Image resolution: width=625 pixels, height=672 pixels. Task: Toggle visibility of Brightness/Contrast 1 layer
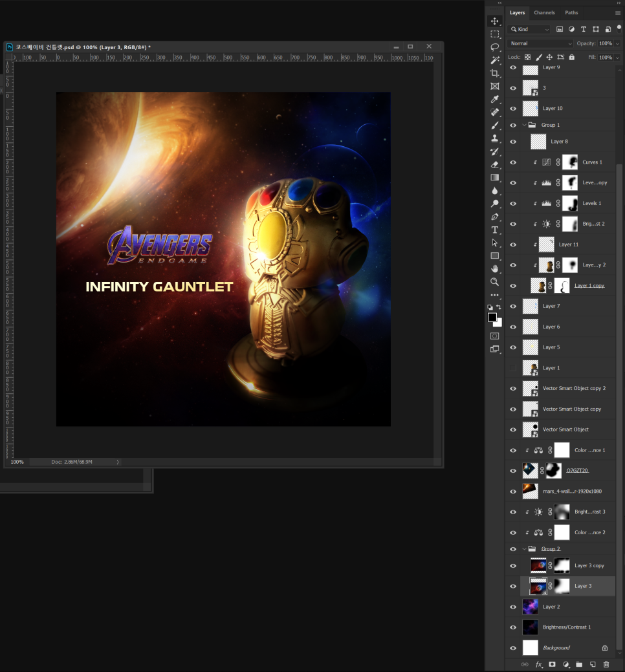click(x=513, y=627)
